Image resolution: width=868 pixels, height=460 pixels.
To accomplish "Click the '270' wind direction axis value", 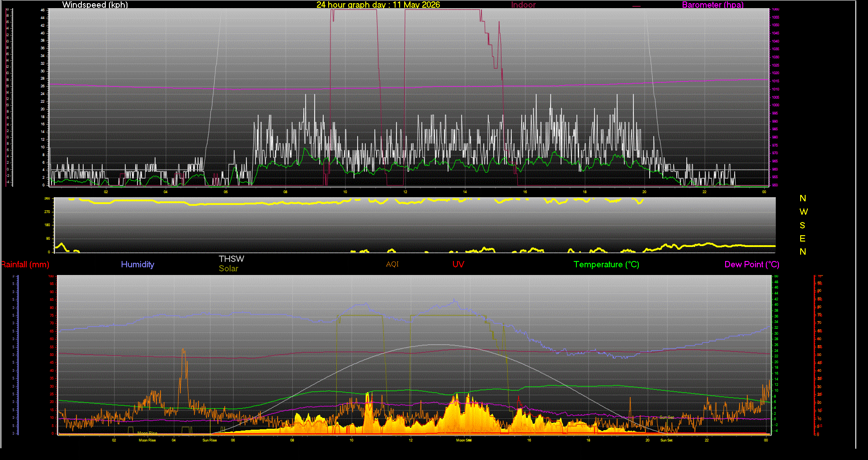I will [47, 212].
